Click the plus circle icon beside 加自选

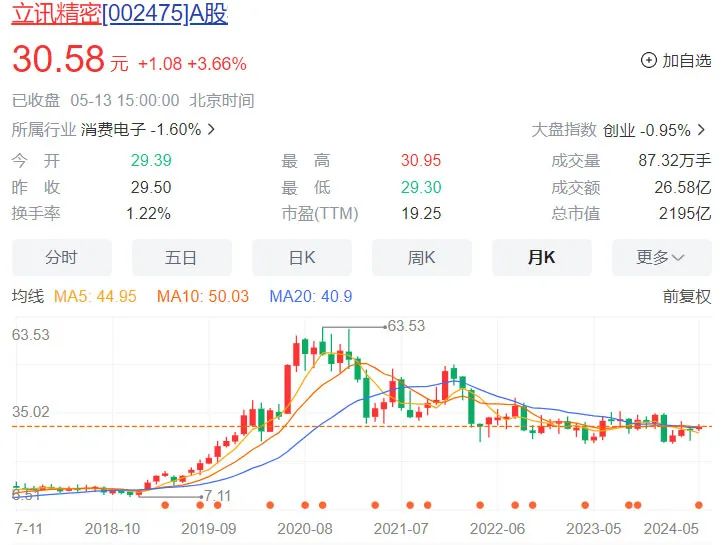click(x=649, y=61)
